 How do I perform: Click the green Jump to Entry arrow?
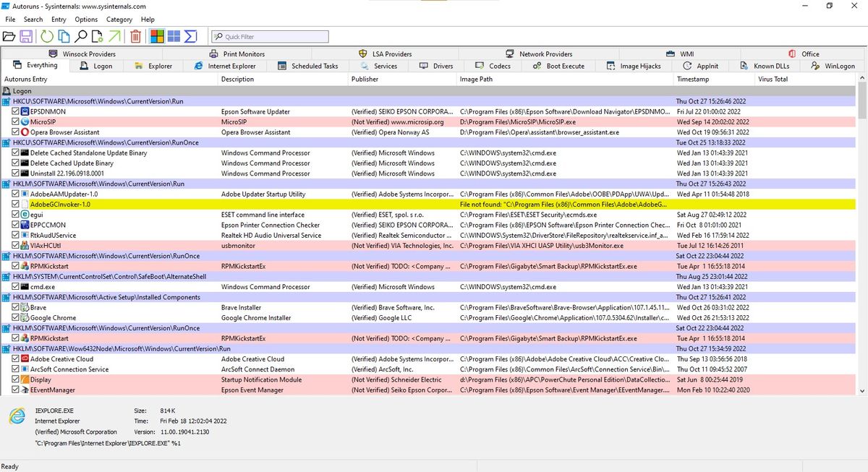coord(114,36)
